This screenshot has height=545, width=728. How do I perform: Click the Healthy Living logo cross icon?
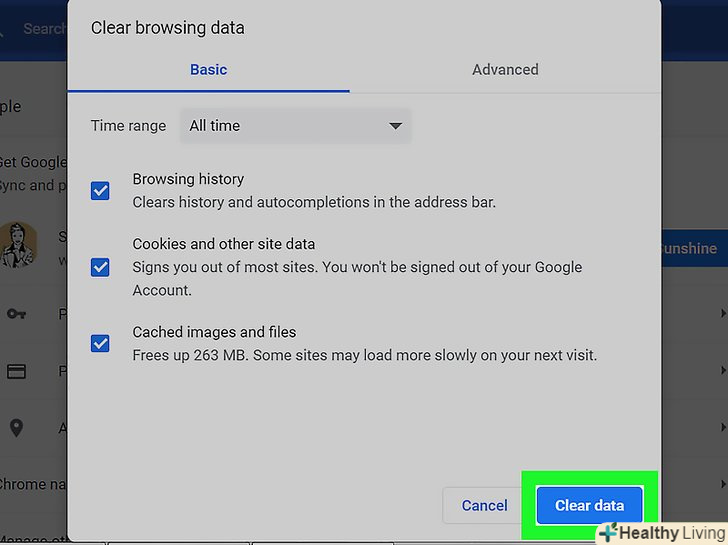coord(606,533)
